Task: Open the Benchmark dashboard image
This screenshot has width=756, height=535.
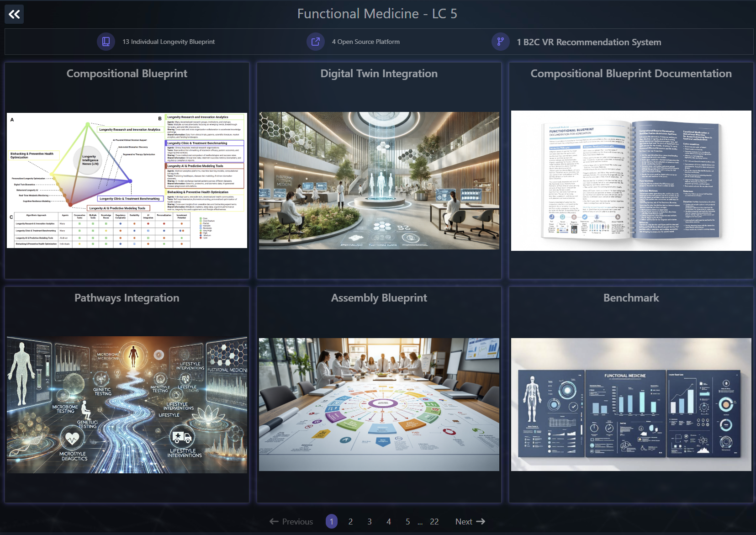Action: pos(631,405)
